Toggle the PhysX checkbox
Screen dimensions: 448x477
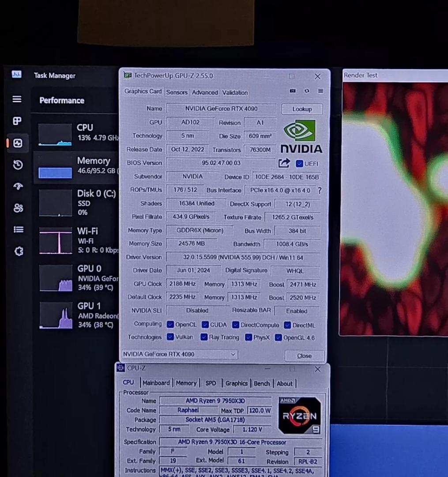click(x=248, y=337)
